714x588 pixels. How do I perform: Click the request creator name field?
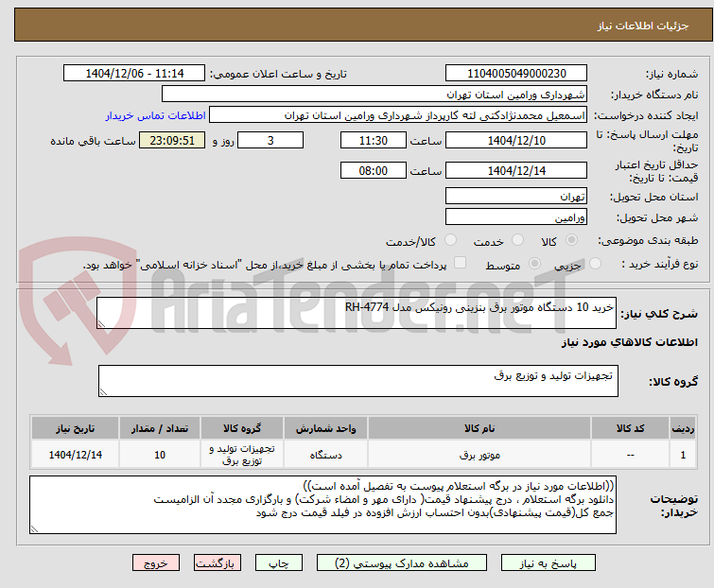coord(398,115)
